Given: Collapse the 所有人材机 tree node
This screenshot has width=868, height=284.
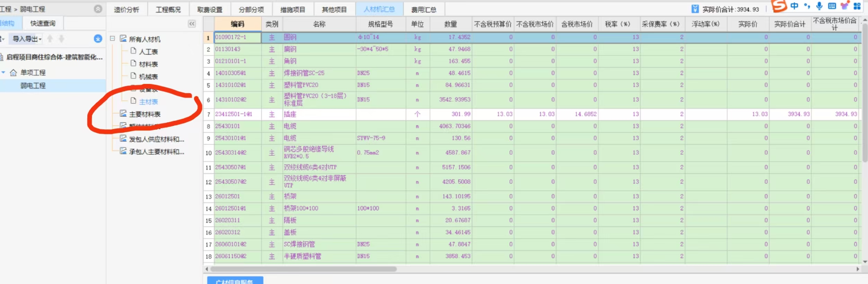Looking at the screenshot, I should coord(112,38).
